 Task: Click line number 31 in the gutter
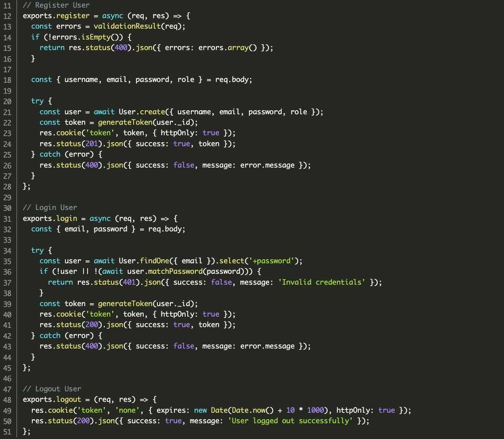(x=7, y=218)
